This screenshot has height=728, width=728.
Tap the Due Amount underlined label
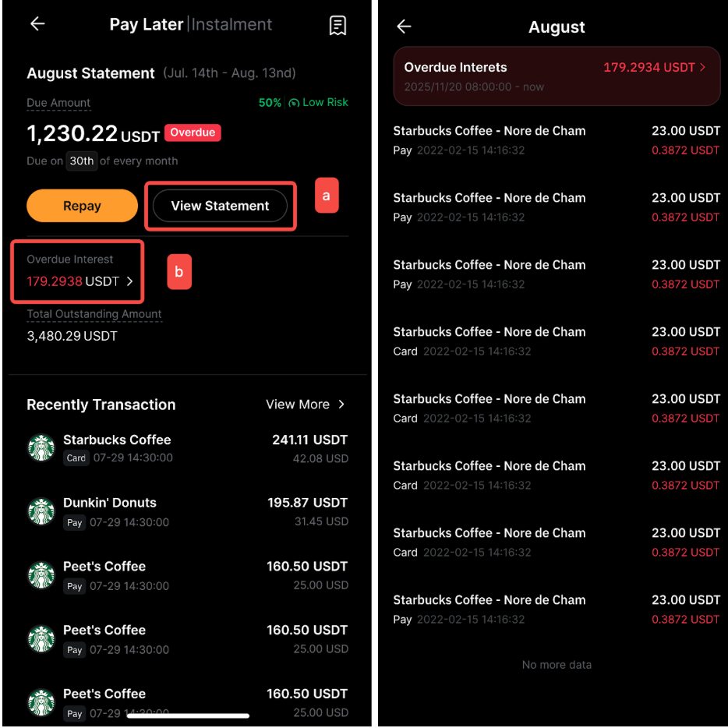58,103
